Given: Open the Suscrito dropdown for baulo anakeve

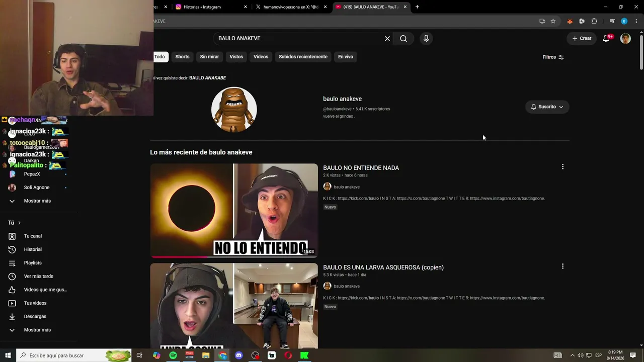Looking at the screenshot, I should pyautogui.click(x=547, y=107).
